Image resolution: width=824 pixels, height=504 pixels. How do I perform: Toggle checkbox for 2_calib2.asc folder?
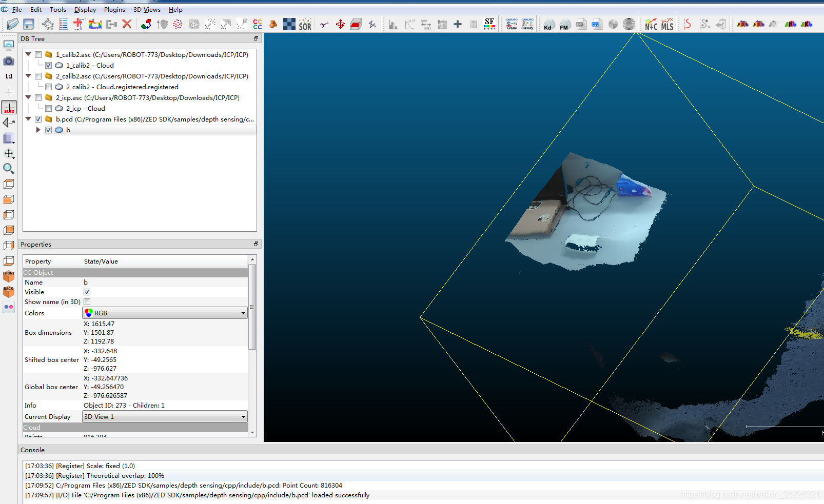(x=38, y=76)
